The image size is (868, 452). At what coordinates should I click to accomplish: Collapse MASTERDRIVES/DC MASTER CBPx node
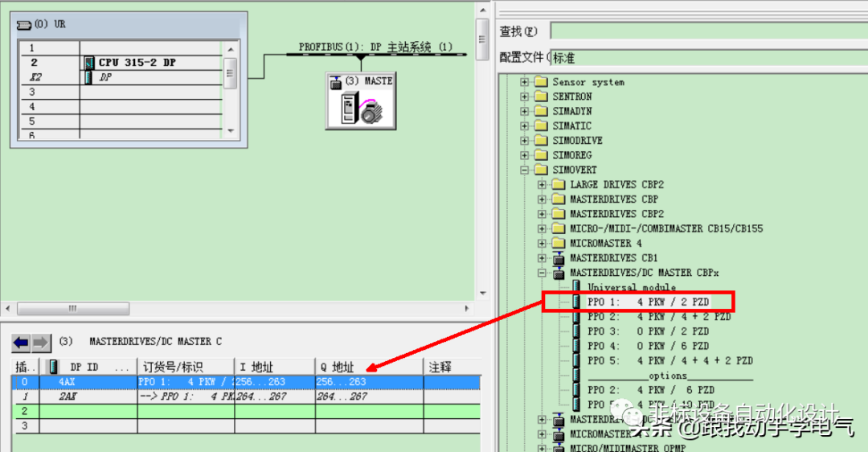click(542, 273)
